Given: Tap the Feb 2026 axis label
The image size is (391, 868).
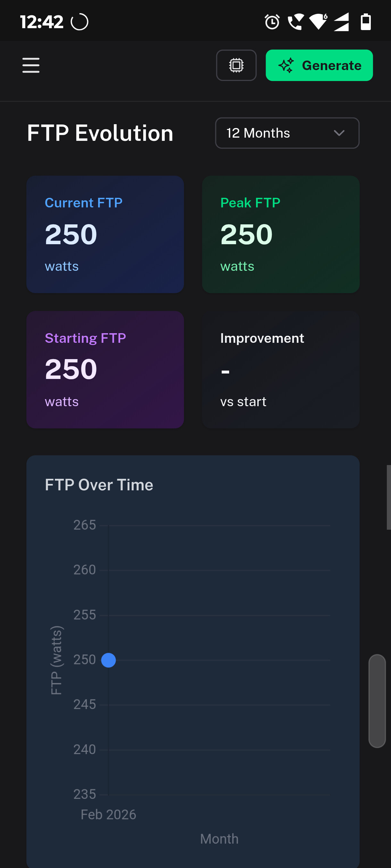Looking at the screenshot, I should (108, 815).
